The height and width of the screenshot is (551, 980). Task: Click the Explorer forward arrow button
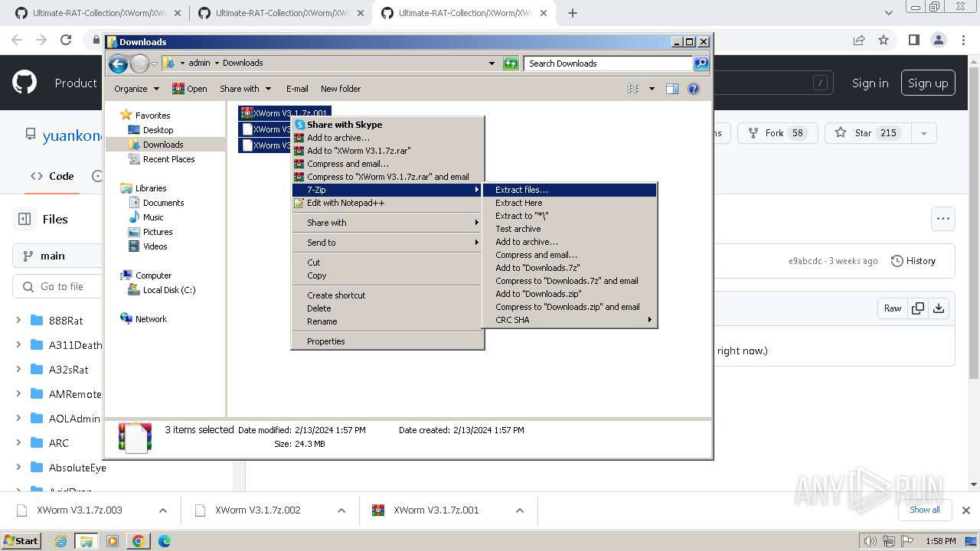click(139, 64)
